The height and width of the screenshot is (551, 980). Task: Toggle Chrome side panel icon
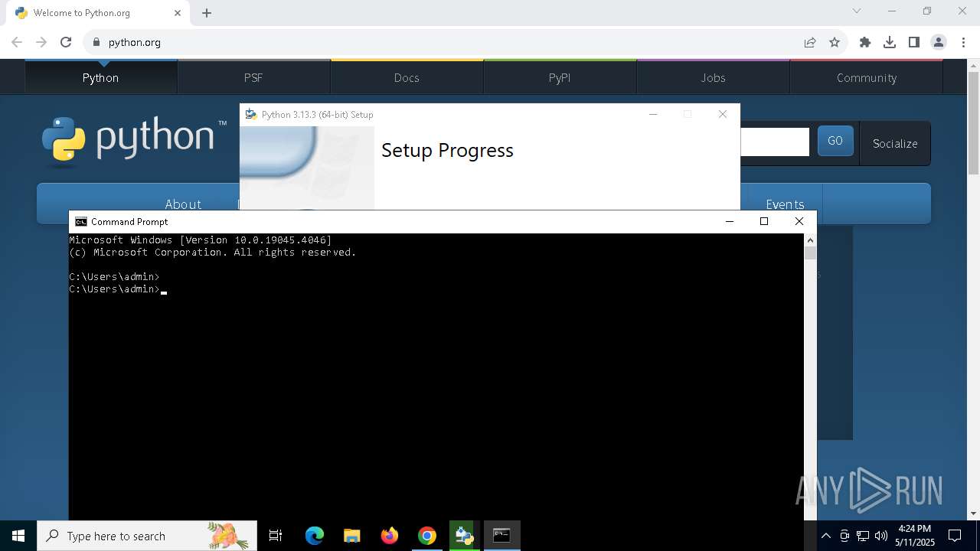(914, 42)
